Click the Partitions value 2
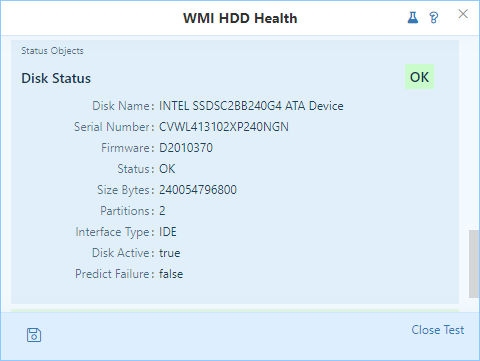Viewport: 480px width, 361px height. pos(162,211)
